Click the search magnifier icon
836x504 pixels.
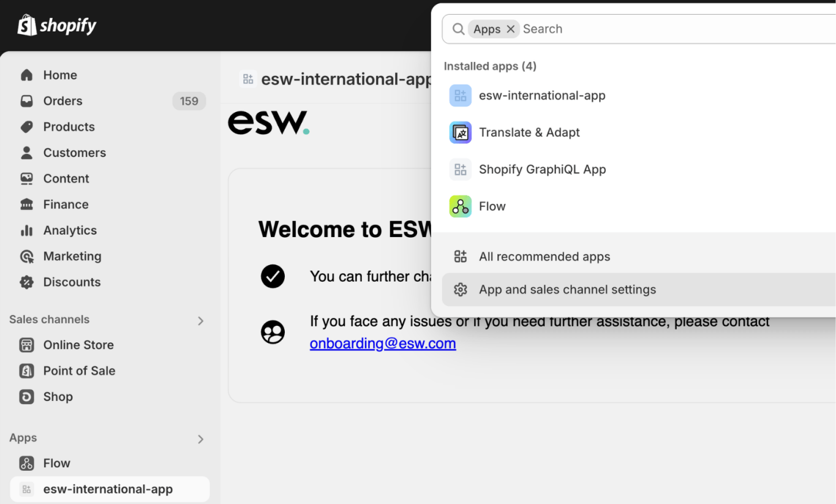[x=458, y=29]
